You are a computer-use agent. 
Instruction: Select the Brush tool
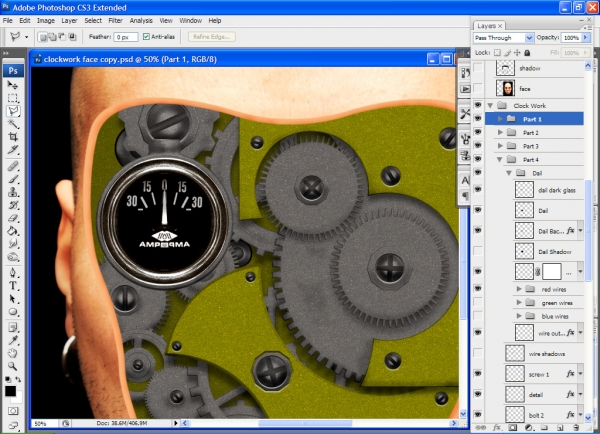(13, 179)
